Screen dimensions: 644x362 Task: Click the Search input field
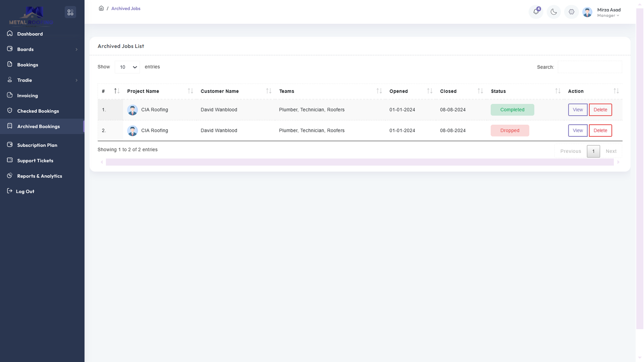coord(590,67)
